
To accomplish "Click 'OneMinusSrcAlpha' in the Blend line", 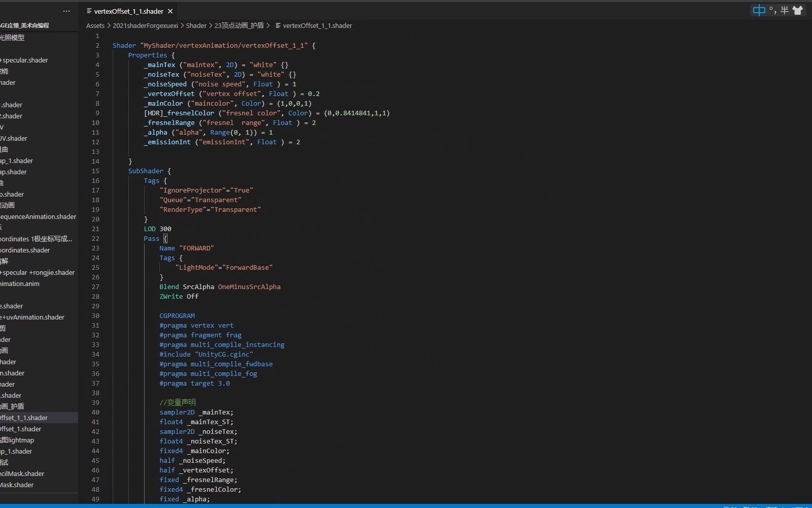I will pos(249,287).
